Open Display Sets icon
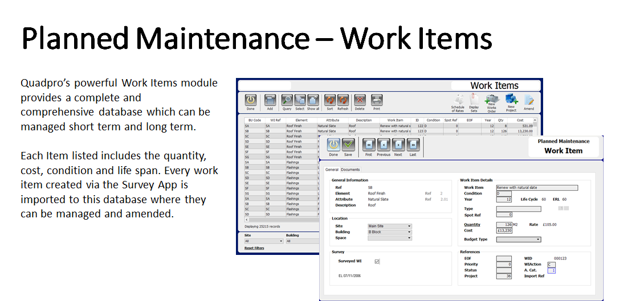Viewport: 644px width, 301px height. point(474,99)
